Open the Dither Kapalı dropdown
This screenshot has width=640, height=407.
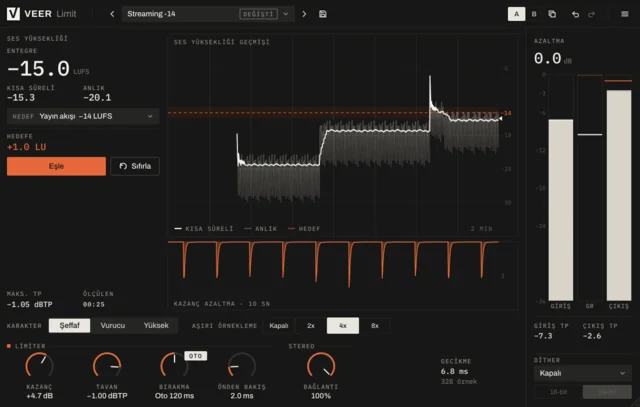tap(582, 373)
